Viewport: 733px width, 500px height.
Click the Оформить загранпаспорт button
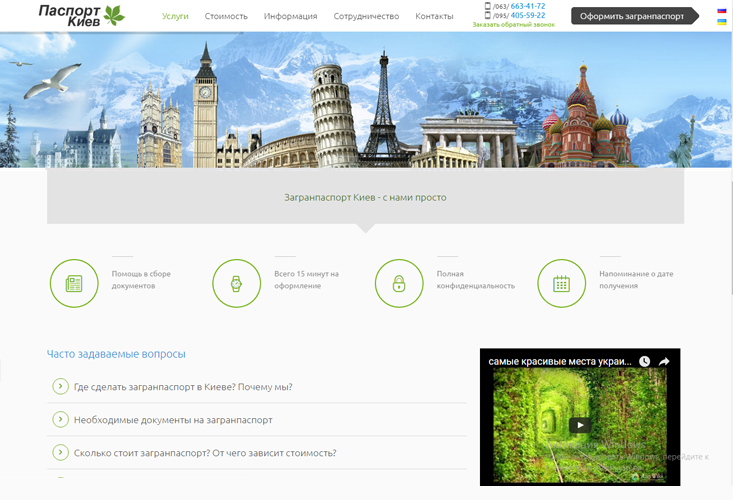point(635,16)
